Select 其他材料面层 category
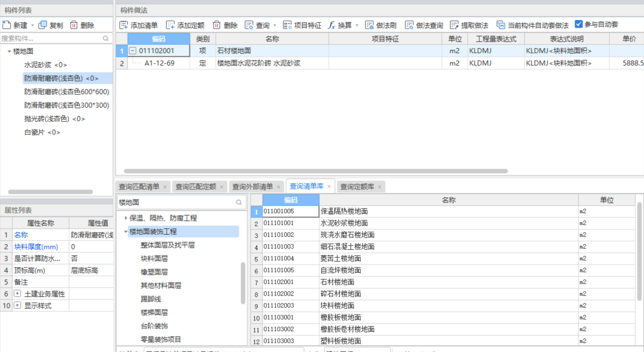This screenshot has width=644, height=352. 161,285
